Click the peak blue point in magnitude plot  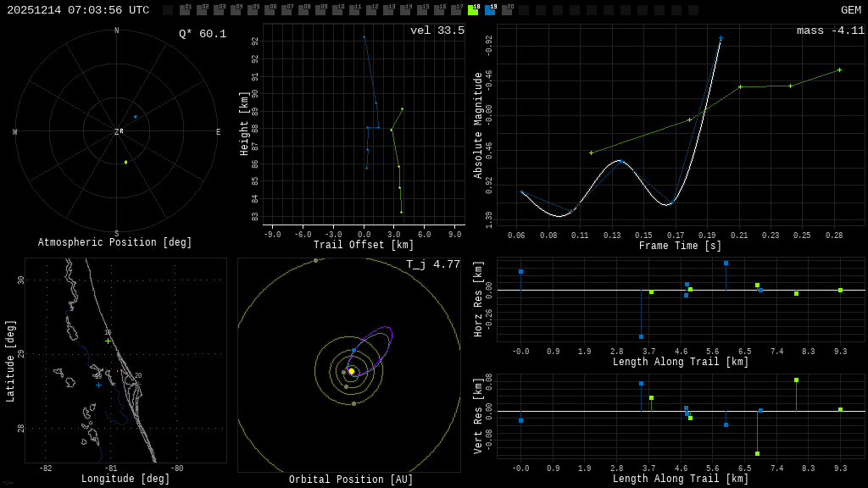(x=721, y=38)
